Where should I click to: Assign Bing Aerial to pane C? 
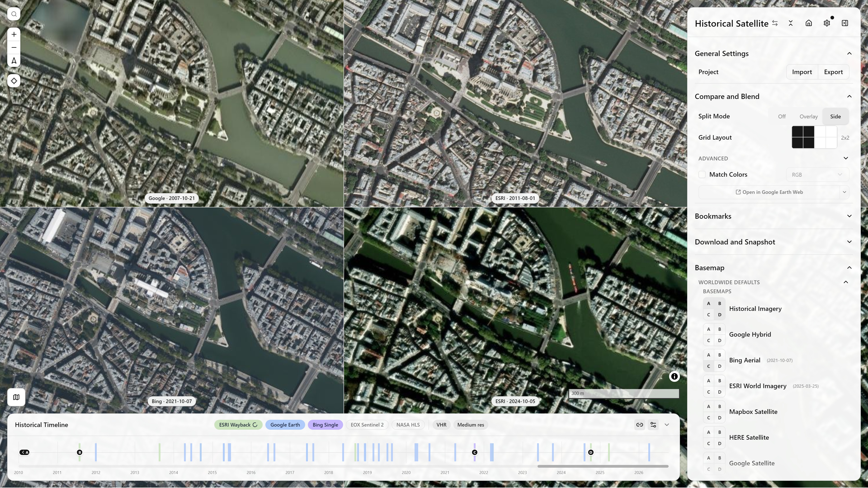pyautogui.click(x=709, y=366)
